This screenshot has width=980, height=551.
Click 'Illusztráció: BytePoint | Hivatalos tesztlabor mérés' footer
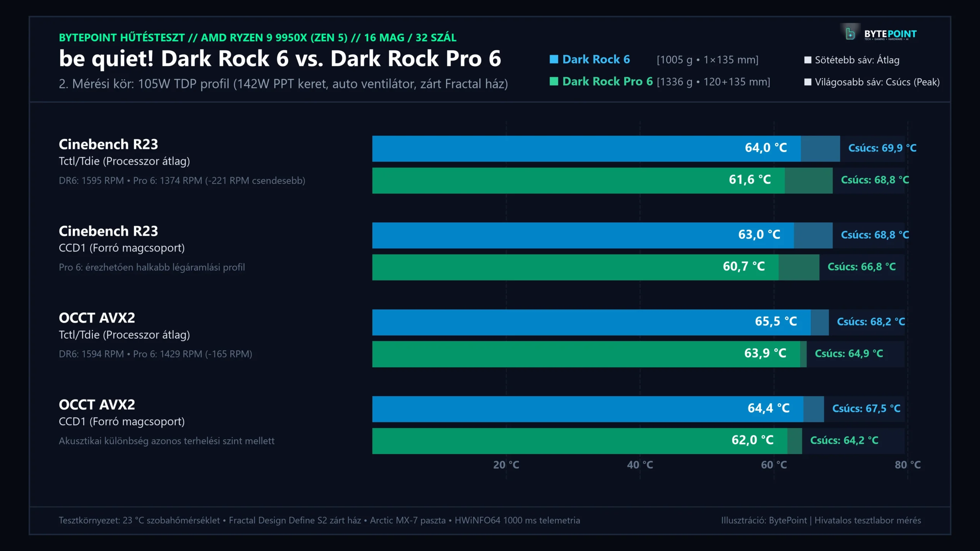(821, 520)
